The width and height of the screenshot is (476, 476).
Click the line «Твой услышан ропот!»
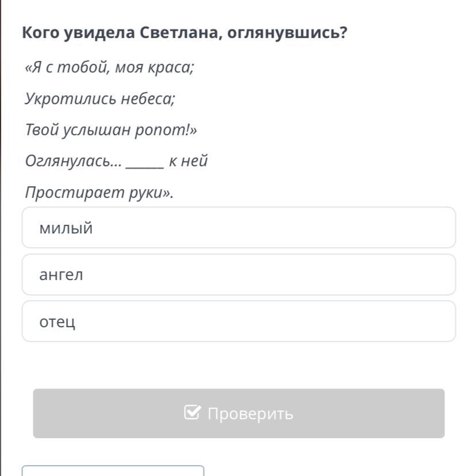[111, 130]
